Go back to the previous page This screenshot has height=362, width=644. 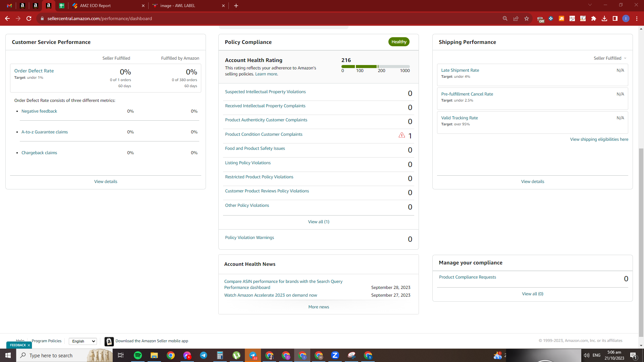click(7, 18)
